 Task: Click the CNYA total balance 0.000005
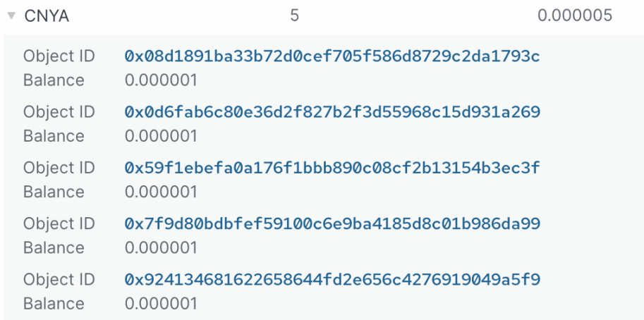tap(574, 15)
